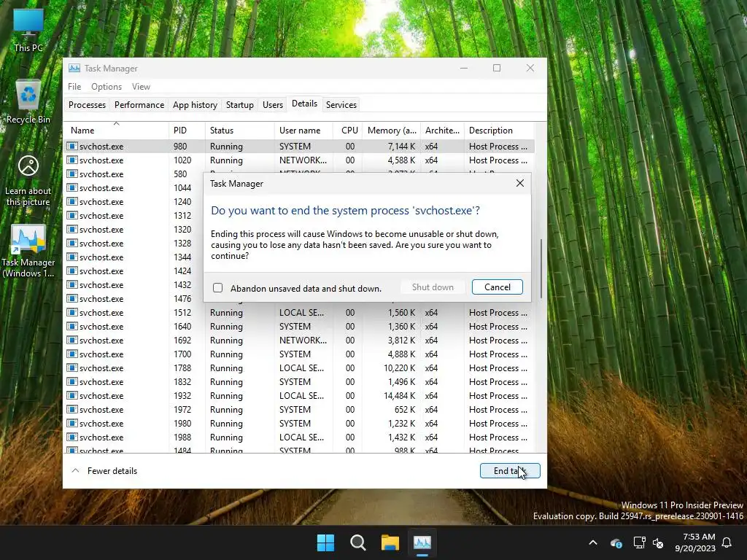The width and height of the screenshot is (747, 560).
Task: Select the Details tab
Action: click(x=304, y=104)
